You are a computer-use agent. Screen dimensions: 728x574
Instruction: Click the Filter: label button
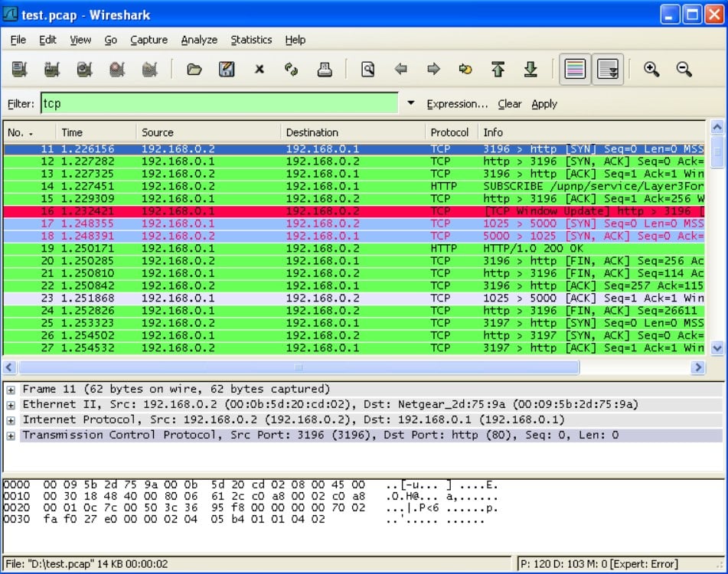tap(21, 104)
